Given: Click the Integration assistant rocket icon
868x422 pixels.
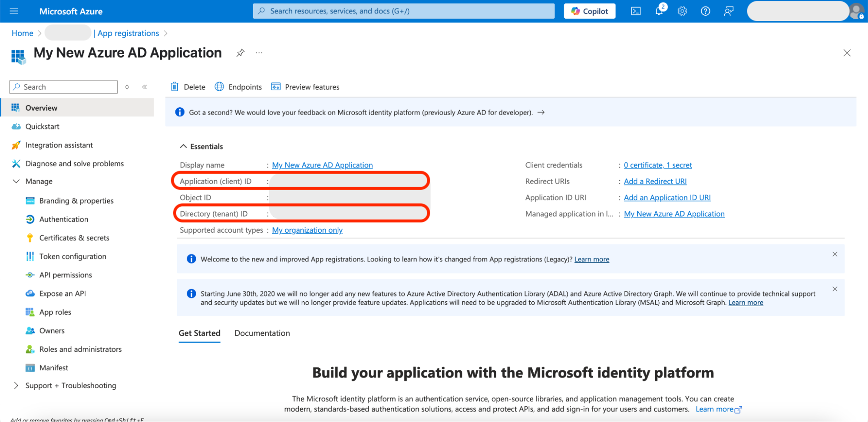Looking at the screenshot, I should (x=16, y=145).
